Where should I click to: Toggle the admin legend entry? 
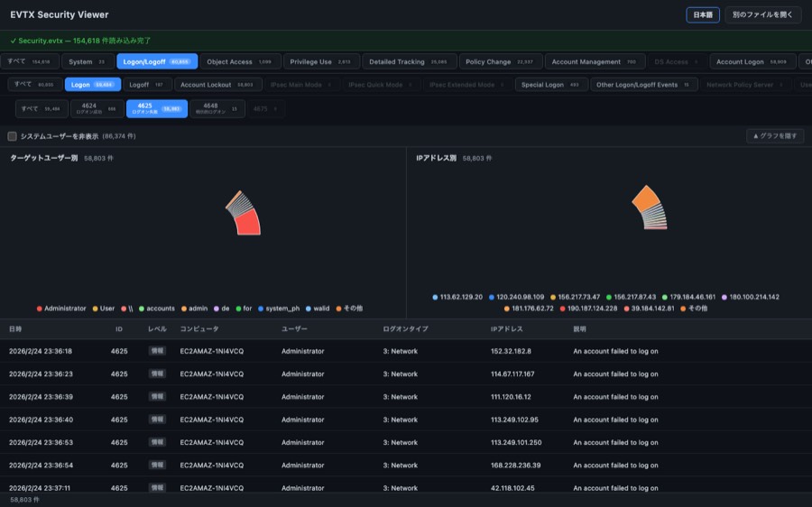[x=194, y=309]
